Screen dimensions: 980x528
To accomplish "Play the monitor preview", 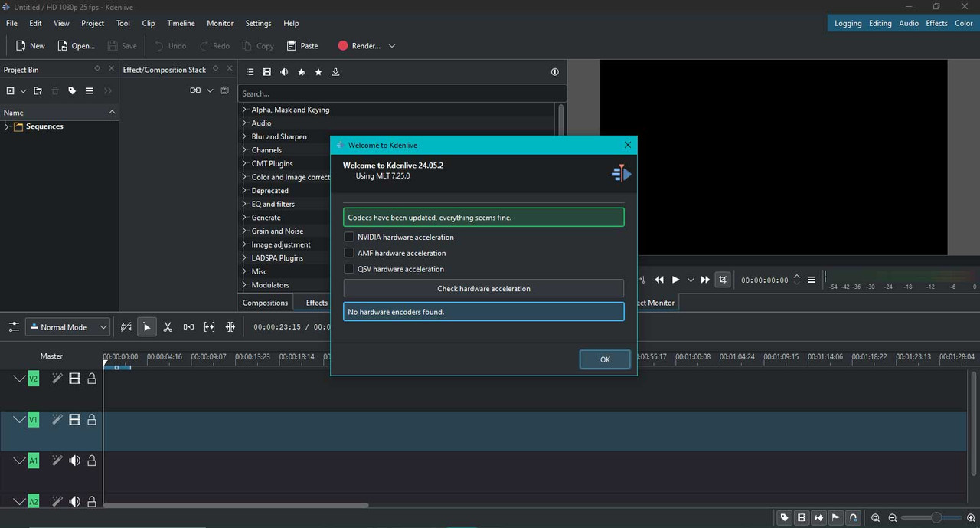I will [675, 280].
